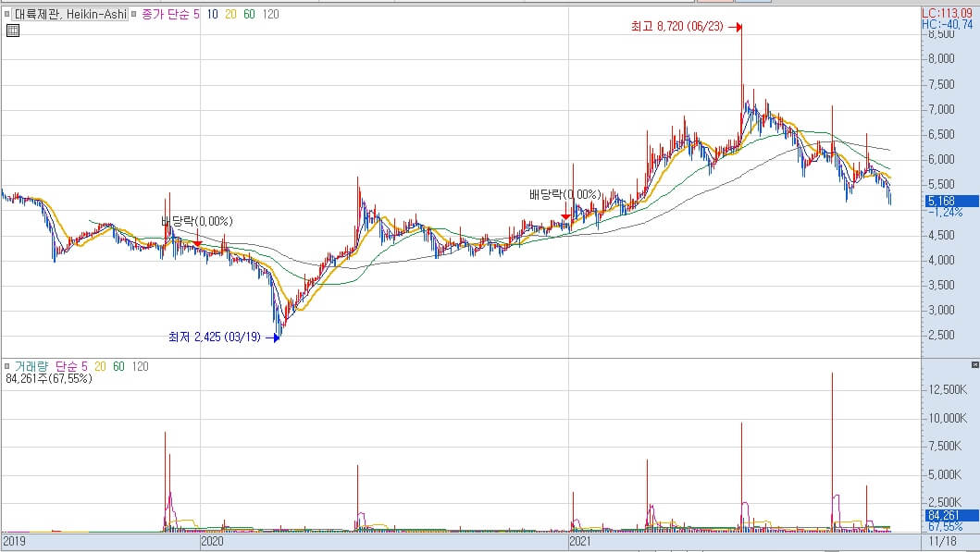Select the yellow 20 label in price legend
The image size is (980, 552).
pos(230,14)
